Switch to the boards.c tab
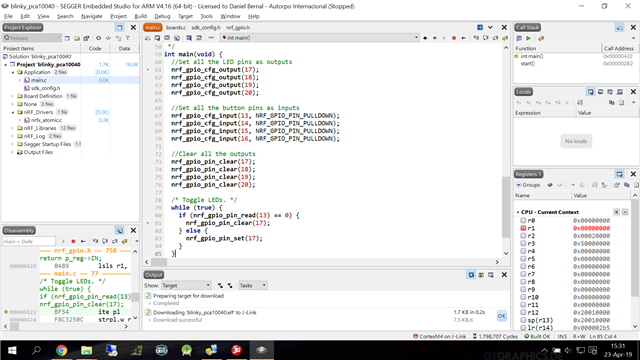The height and width of the screenshot is (360, 640). (x=176, y=28)
